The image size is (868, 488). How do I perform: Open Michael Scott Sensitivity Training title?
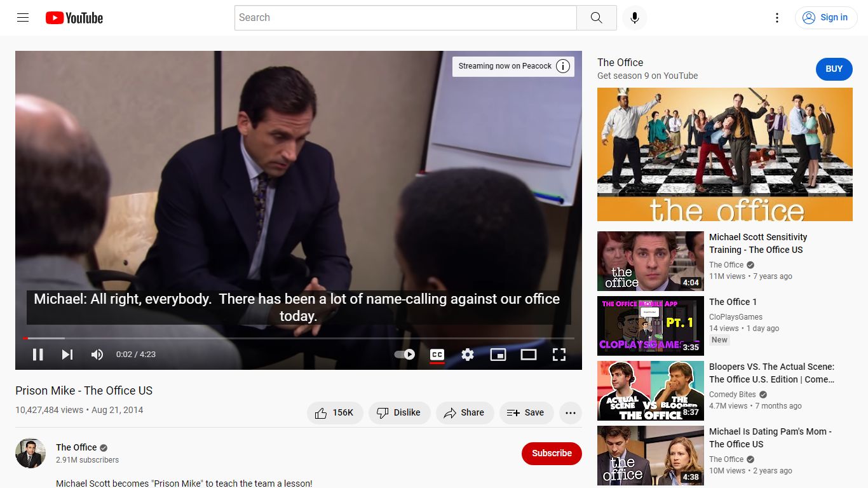(x=758, y=243)
